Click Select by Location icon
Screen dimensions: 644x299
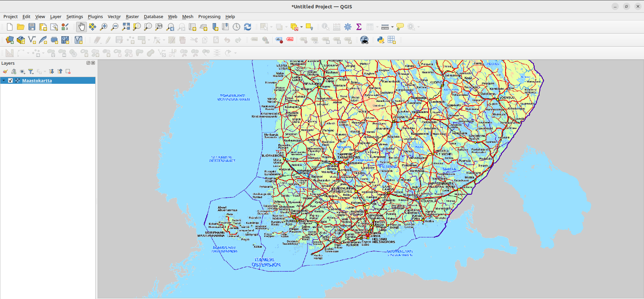(309, 27)
